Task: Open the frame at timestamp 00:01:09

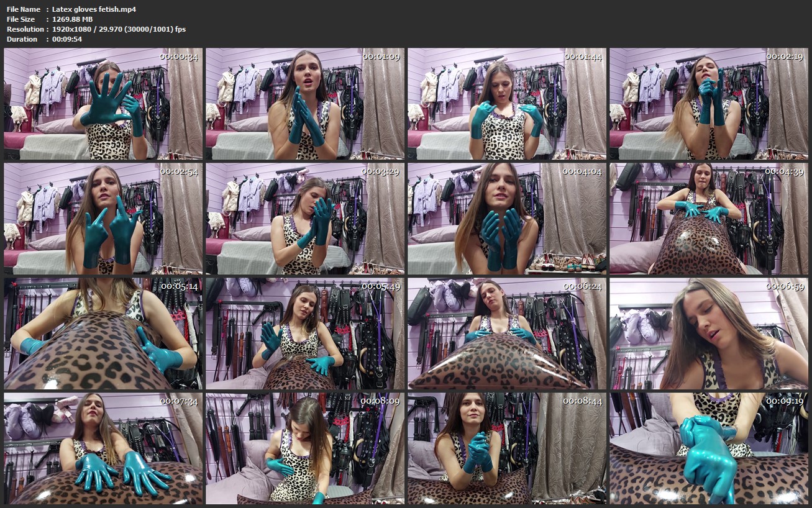Action: 305,104
